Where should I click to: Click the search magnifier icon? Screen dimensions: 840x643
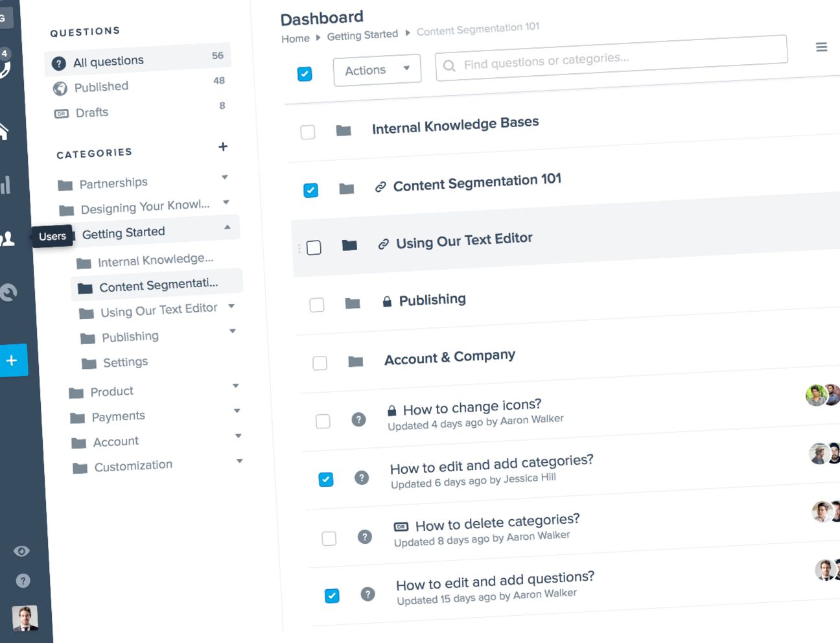click(449, 65)
